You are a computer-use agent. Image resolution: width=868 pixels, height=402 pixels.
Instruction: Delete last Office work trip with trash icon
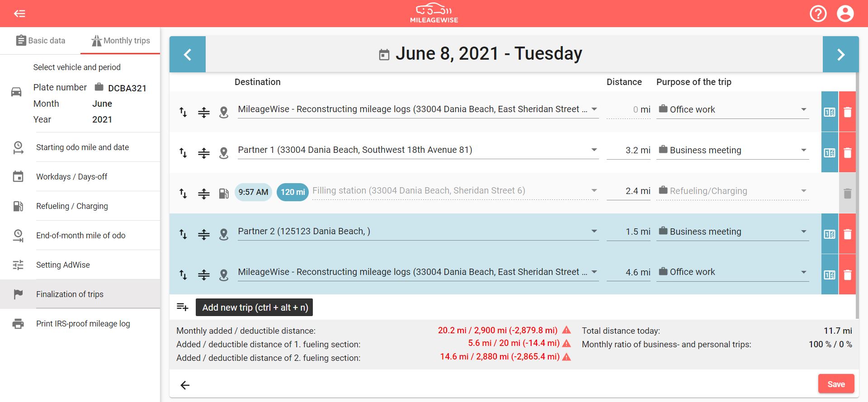[848, 274]
